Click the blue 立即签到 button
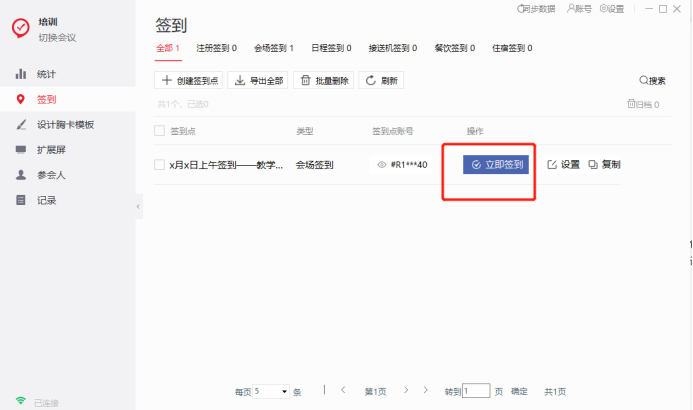 tap(495, 165)
